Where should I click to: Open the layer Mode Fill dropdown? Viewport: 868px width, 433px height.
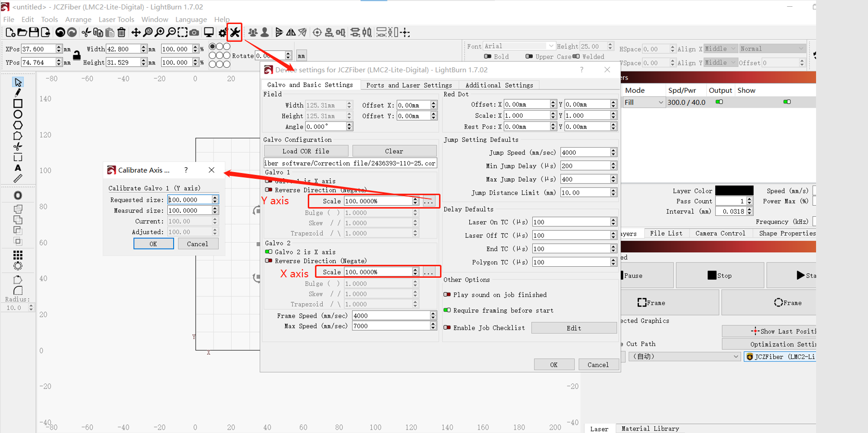click(x=643, y=102)
